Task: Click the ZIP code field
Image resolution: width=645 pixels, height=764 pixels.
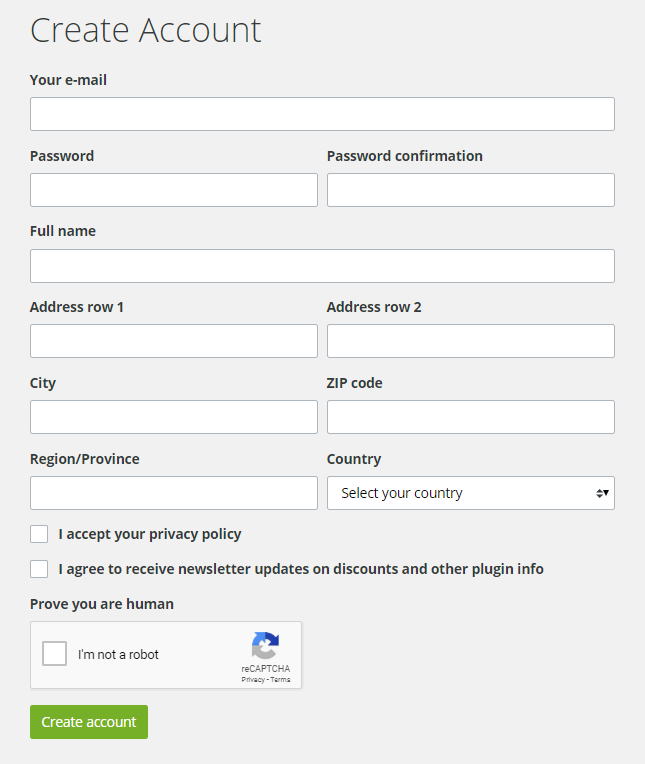Action: [470, 417]
